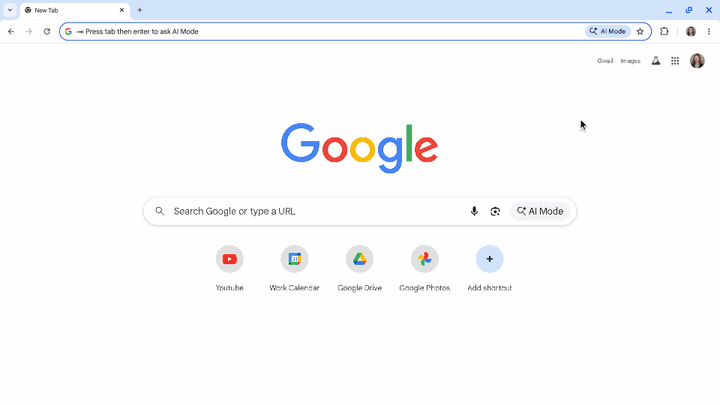The width and height of the screenshot is (720, 405).
Task: Click AI Mode button in search box
Action: 540,211
